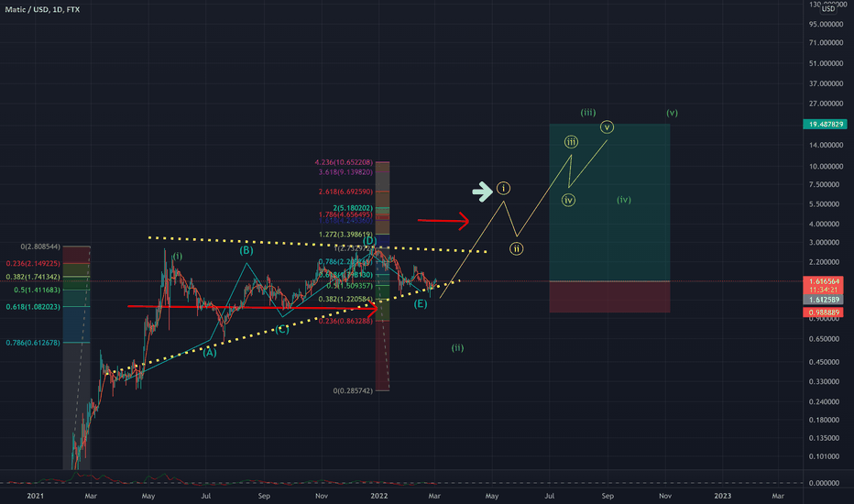Select the green (v) wave label
This screenshot has width=854, height=504.
[x=672, y=113]
